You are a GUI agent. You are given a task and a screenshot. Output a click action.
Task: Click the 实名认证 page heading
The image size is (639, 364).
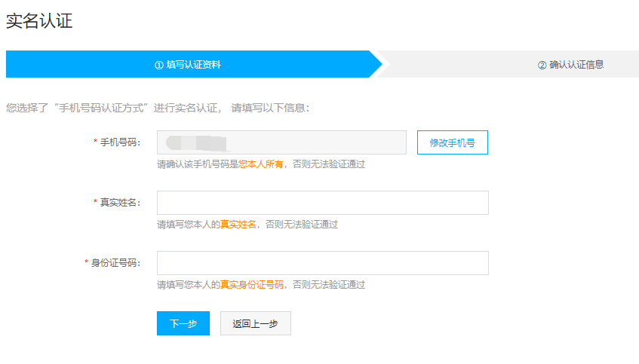pos(39,21)
